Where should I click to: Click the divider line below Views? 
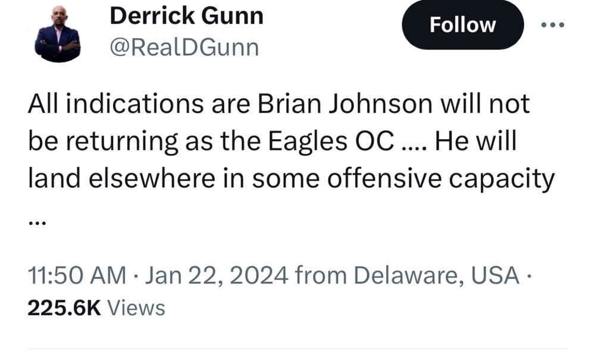[297, 349]
